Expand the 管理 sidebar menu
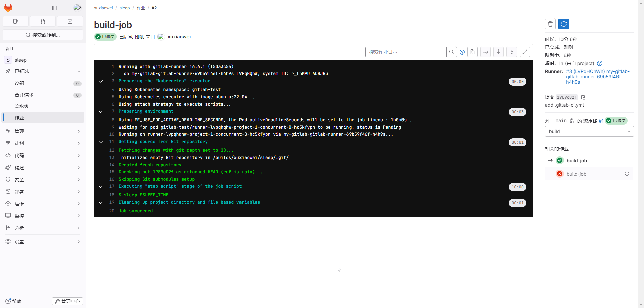 click(x=43, y=131)
